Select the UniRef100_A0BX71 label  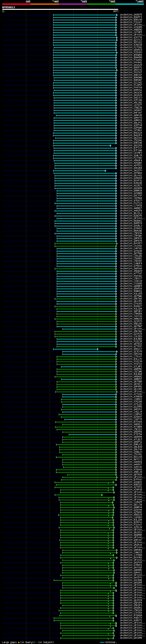click(131, 620)
